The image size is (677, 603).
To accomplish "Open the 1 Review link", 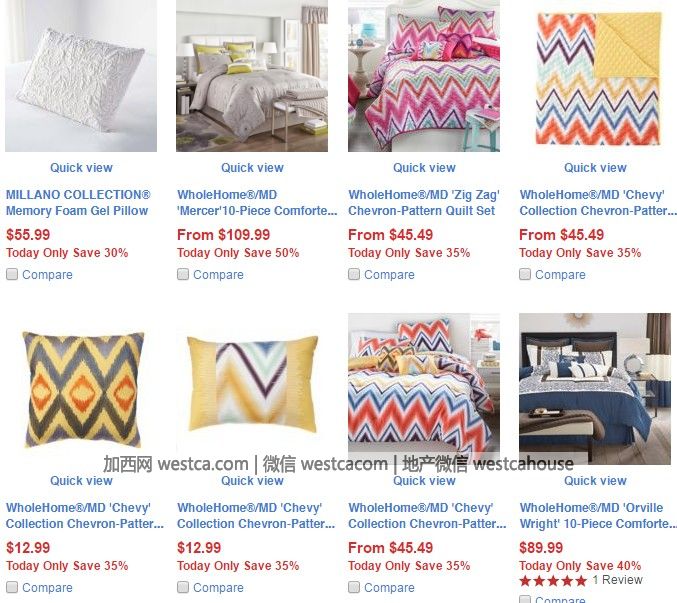I will pyautogui.click(x=618, y=580).
